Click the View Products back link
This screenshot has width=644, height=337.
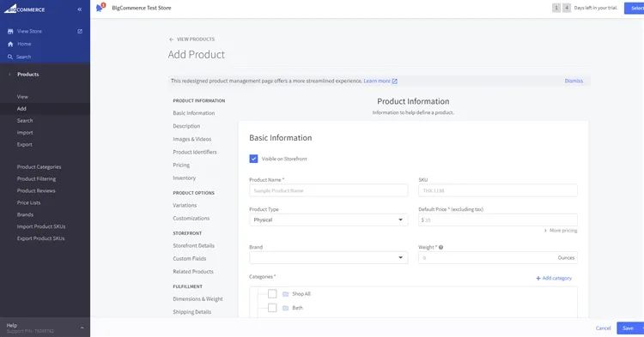click(x=196, y=39)
